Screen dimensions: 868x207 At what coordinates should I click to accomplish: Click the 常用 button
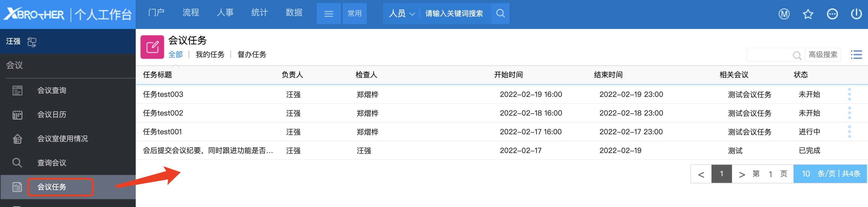[x=354, y=14]
